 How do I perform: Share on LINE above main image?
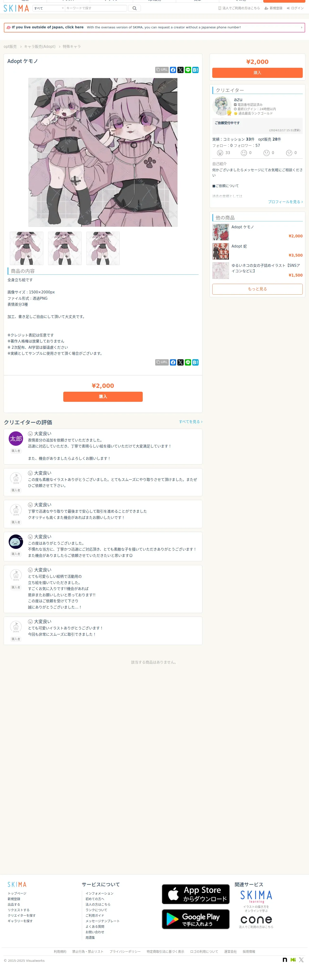click(x=188, y=70)
